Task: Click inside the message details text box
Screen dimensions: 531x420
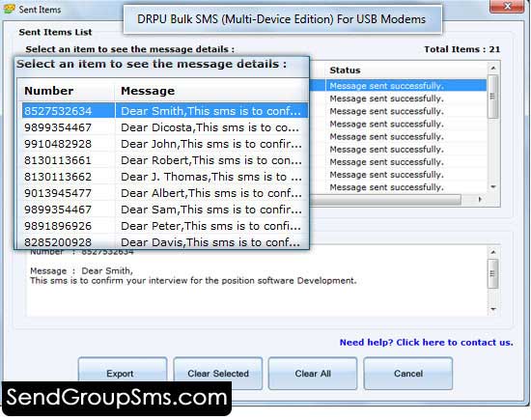Action: (x=258, y=281)
